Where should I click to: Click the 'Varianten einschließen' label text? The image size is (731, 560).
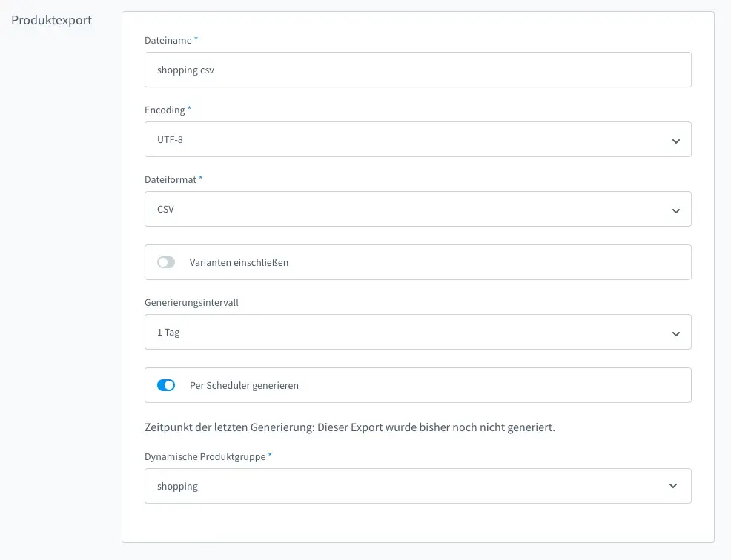pos(239,262)
